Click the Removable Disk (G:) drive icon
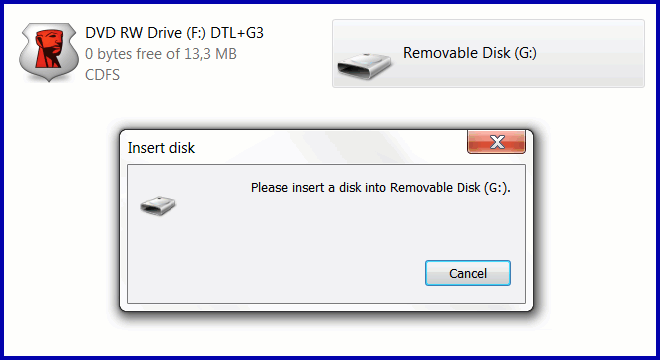 click(x=365, y=66)
